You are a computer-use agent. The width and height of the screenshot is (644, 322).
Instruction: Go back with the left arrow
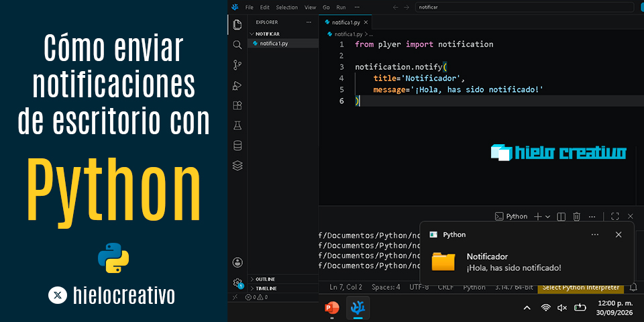396,7
